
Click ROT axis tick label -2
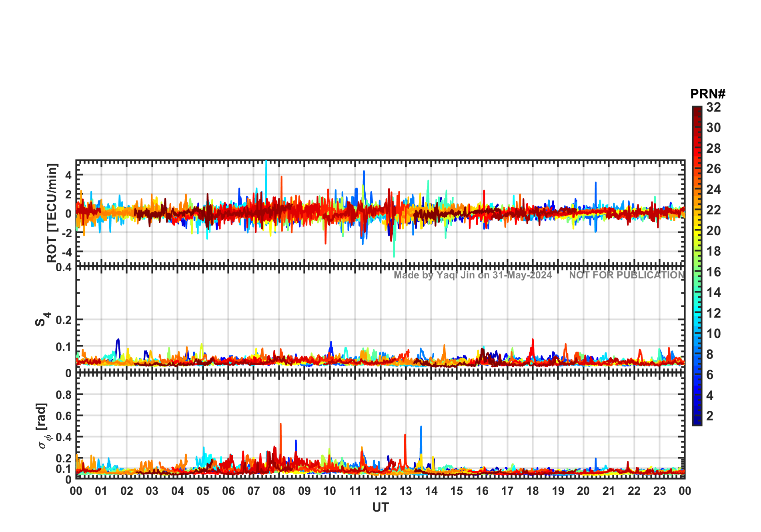66,233
